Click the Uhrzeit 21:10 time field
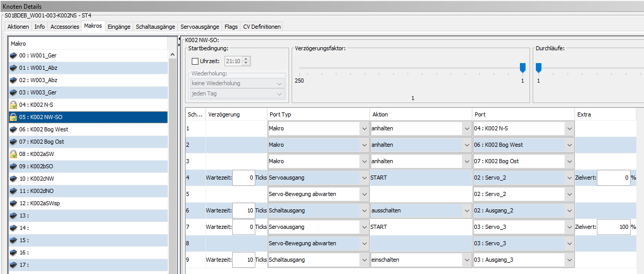The height and width of the screenshot is (274, 644). (x=233, y=61)
